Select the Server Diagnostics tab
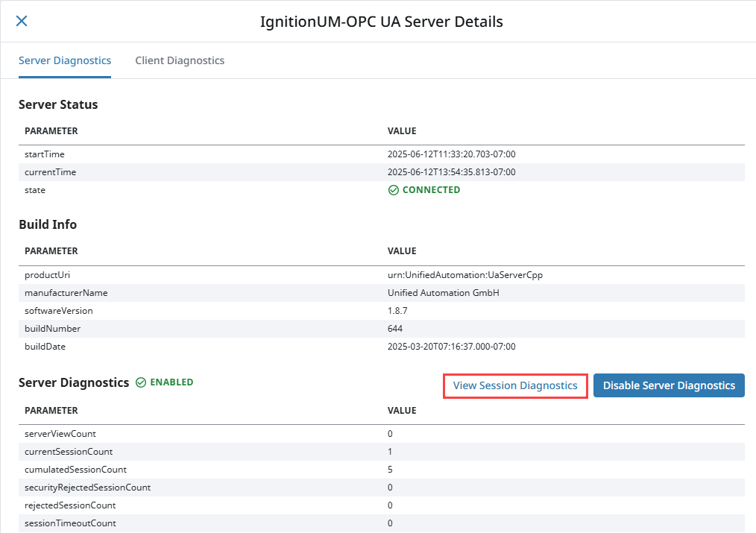 pos(65,60)
